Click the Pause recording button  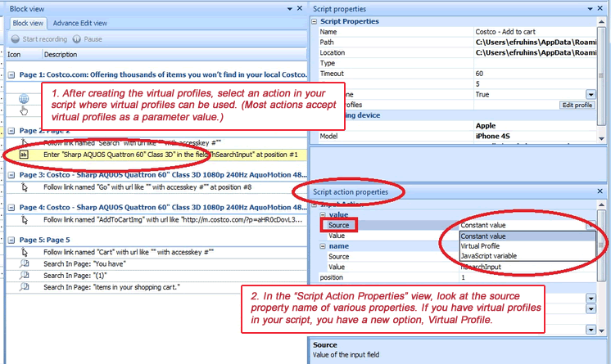[88, 39]
